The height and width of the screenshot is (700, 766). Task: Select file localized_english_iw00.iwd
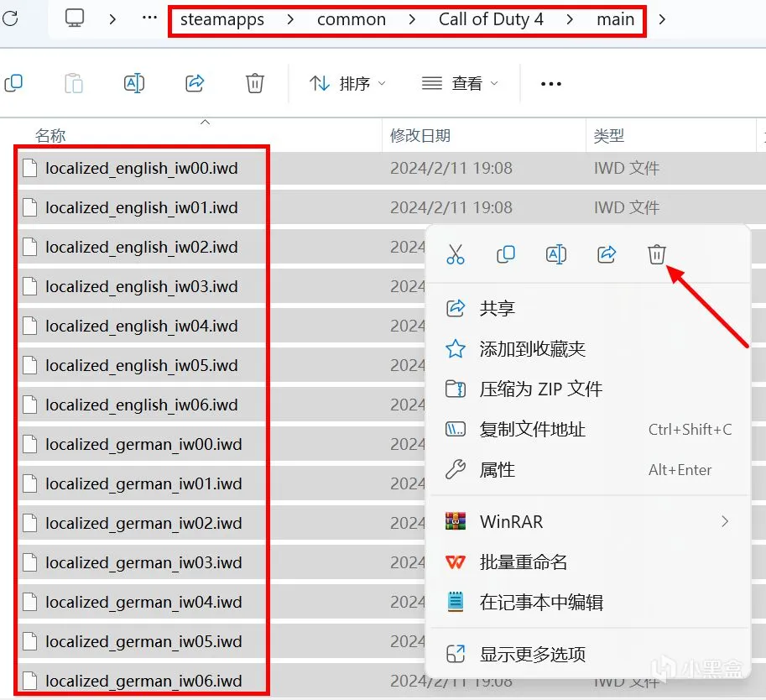142,168
